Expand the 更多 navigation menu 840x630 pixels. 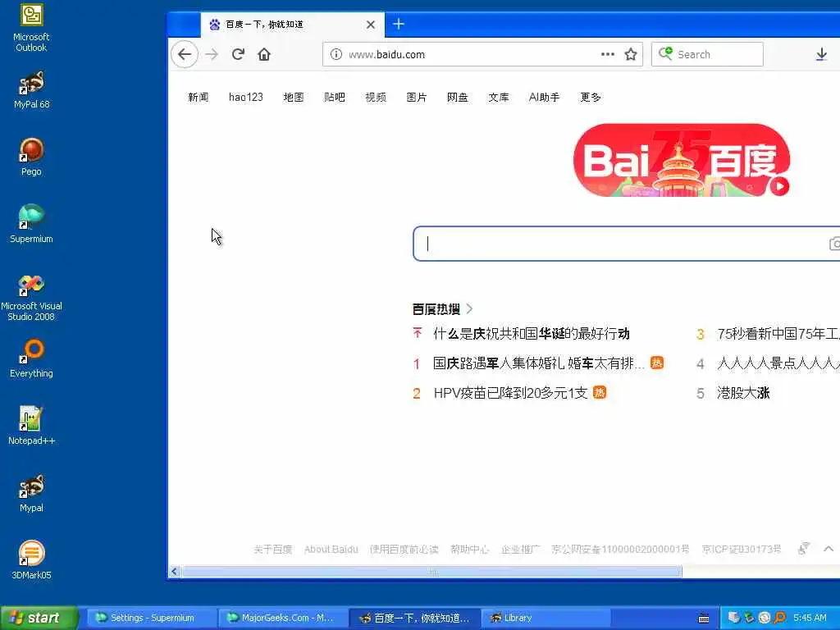591,97
